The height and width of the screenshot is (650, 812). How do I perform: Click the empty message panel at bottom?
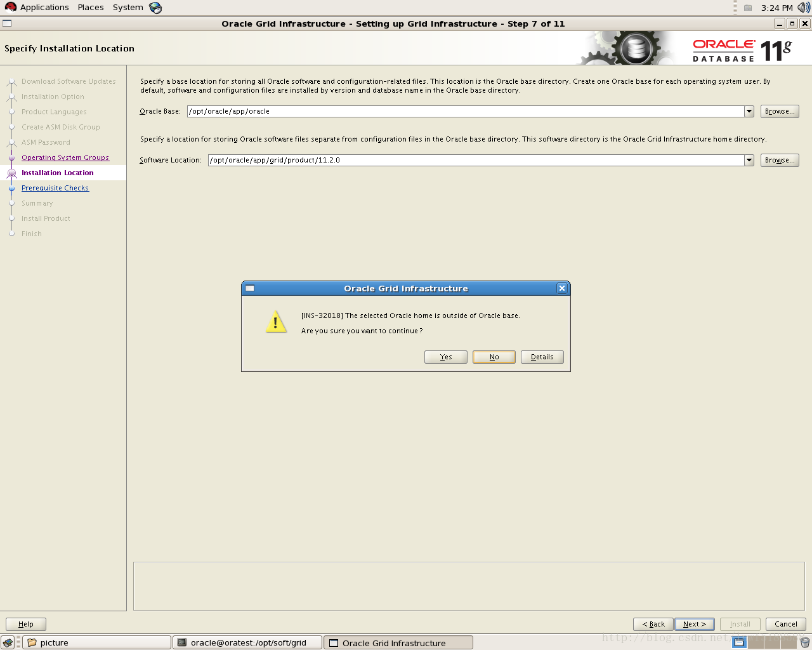coord(469,586)
